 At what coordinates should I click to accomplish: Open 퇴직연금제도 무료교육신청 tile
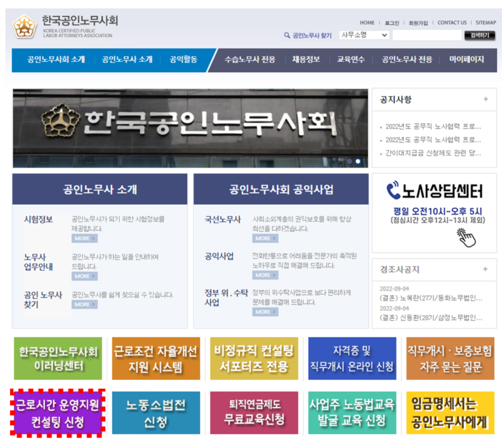pyautogui.click(x=254, y=413)
